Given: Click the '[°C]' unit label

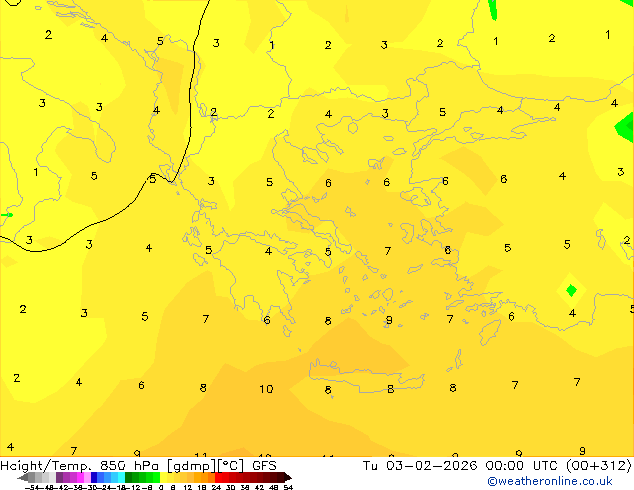Looking at the screenshot, I should point(231,466).
